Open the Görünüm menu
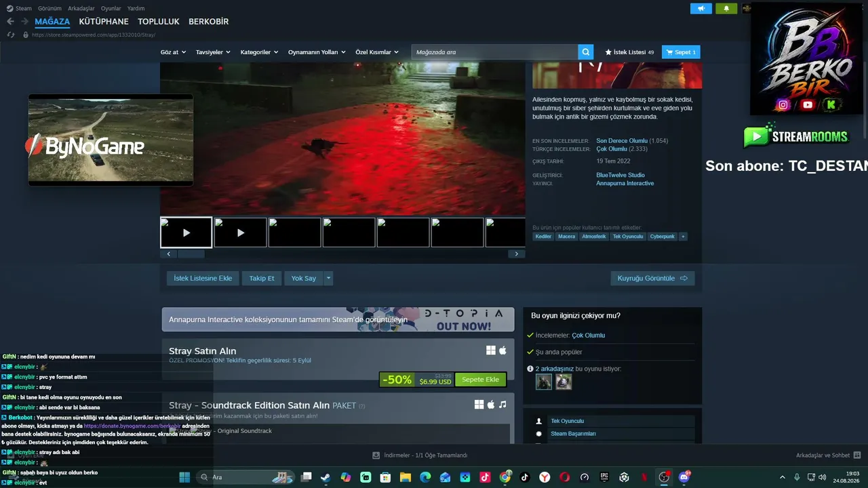 [50, 9]
